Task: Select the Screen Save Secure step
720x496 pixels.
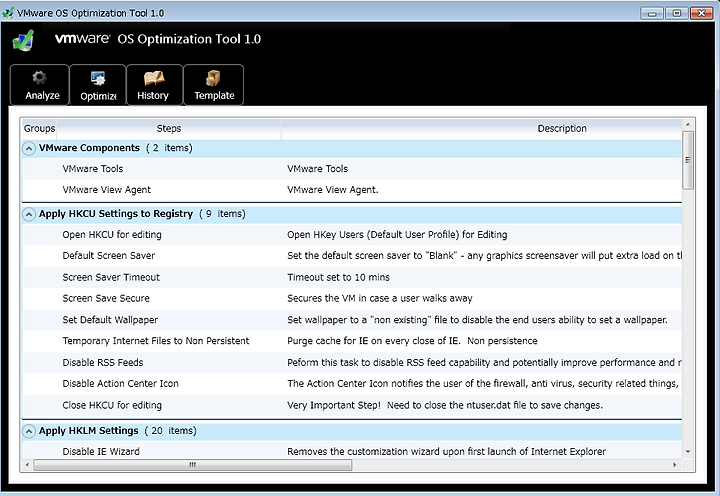Action: (x=106, y=299)
